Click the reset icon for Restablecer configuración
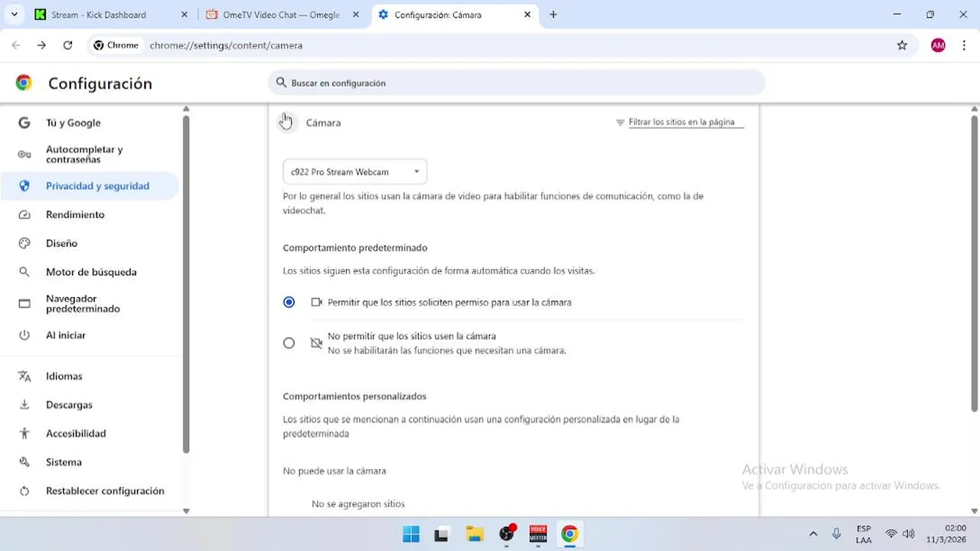Viewport: 980px width, 551px height. coord(24,491)
